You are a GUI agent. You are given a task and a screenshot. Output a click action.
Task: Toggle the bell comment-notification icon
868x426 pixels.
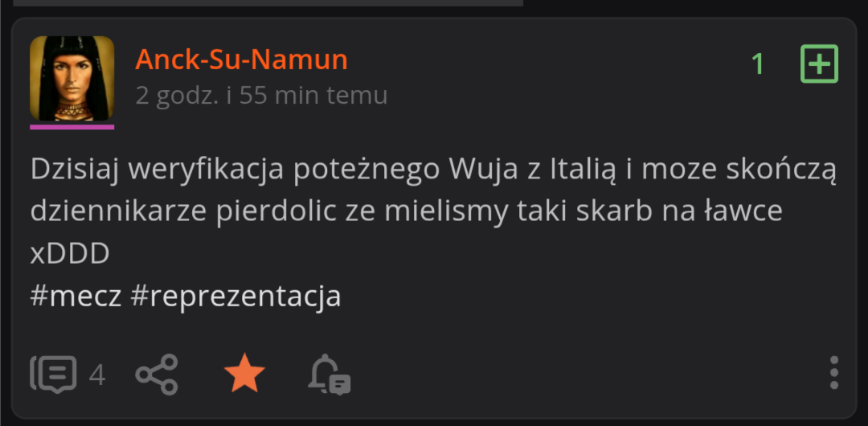(330, 375)
